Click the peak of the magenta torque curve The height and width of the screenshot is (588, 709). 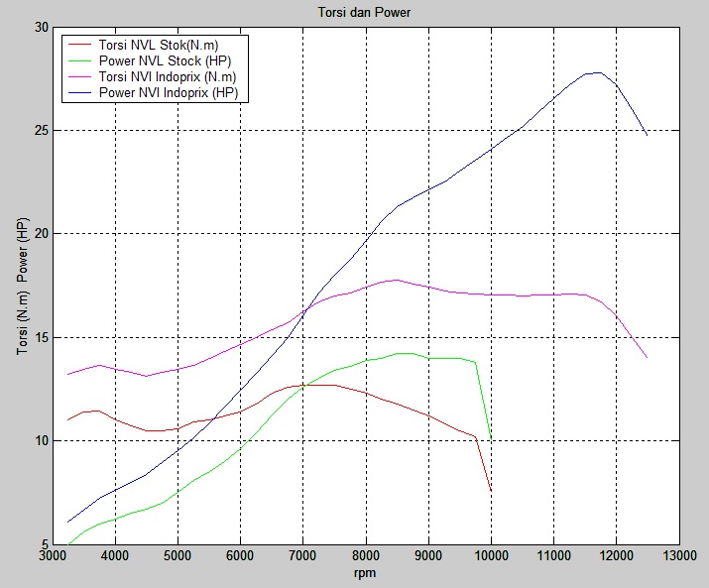(396, 280)
